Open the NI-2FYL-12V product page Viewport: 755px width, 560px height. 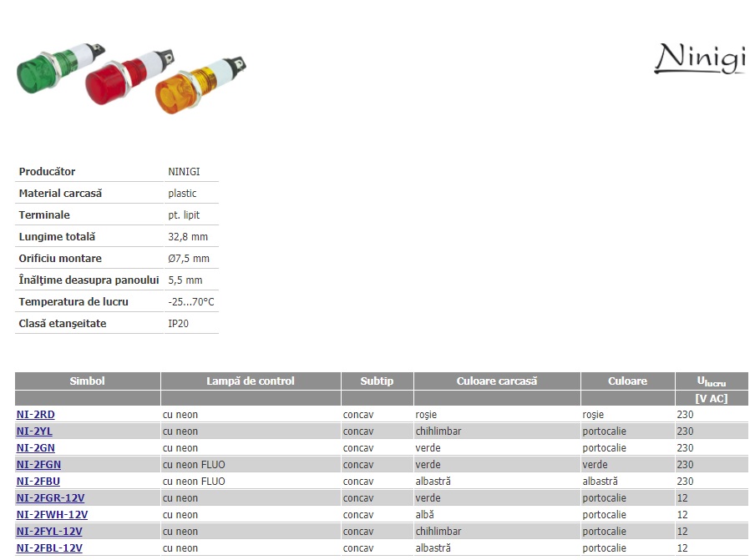(49, 532)
